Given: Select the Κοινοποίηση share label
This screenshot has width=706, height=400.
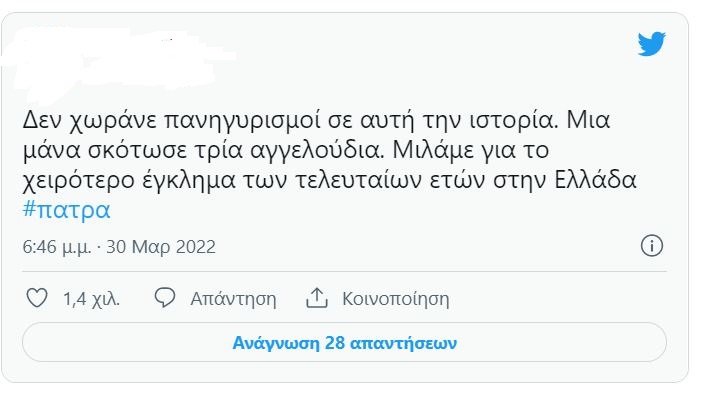Looking at the screenshot, I should (396, 299).
